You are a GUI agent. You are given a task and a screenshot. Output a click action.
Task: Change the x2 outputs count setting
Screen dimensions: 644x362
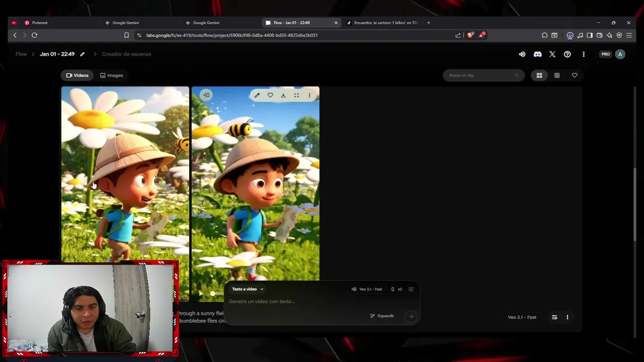click(x=396, y=289)
